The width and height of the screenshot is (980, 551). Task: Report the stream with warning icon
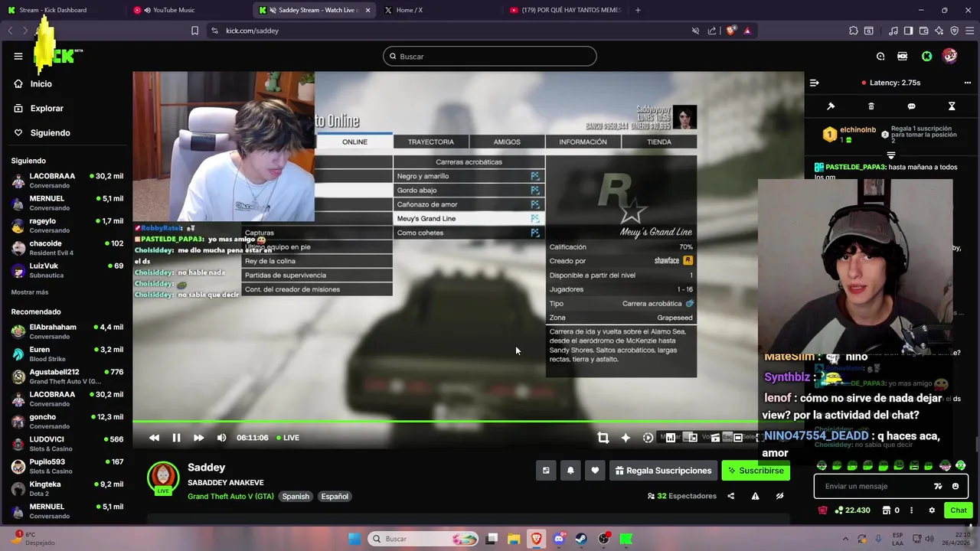[x=755, y=496]
